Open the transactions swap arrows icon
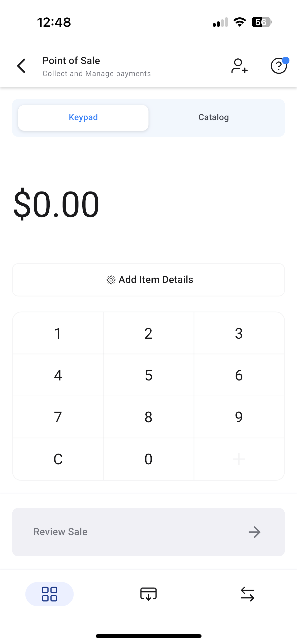The height and width of the screenshot is (644, 297). pos(247,594)
